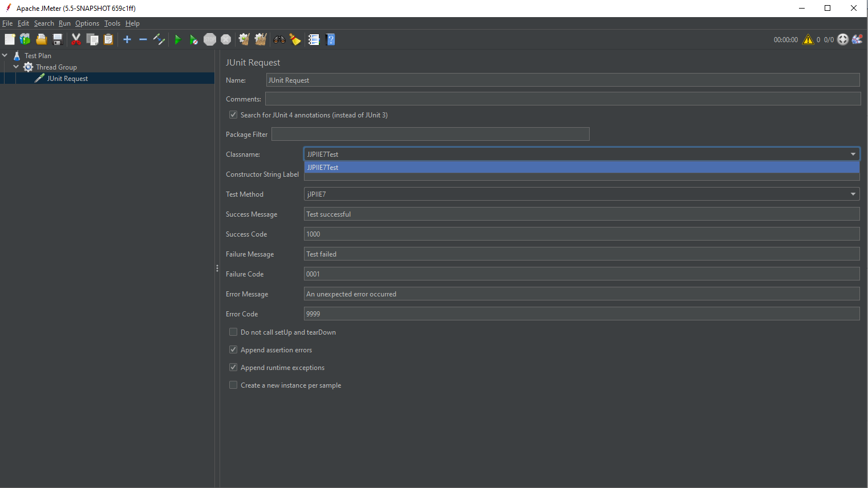Expand all nodes with plus icon

click(x=127, y=39)
